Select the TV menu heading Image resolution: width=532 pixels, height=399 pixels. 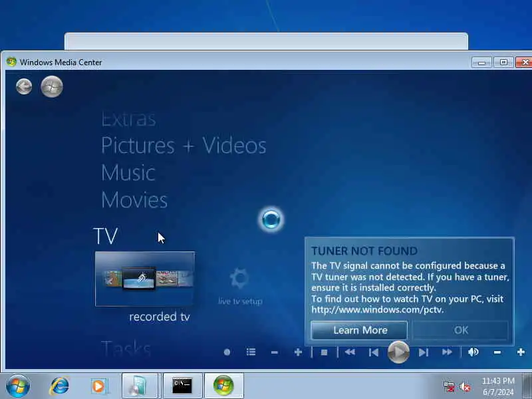[106, 236]
